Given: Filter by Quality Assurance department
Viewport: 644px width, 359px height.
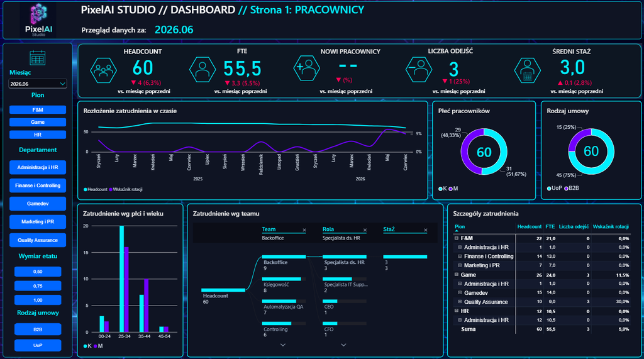Looking at the screenshot, I should [x=37, y=240].
